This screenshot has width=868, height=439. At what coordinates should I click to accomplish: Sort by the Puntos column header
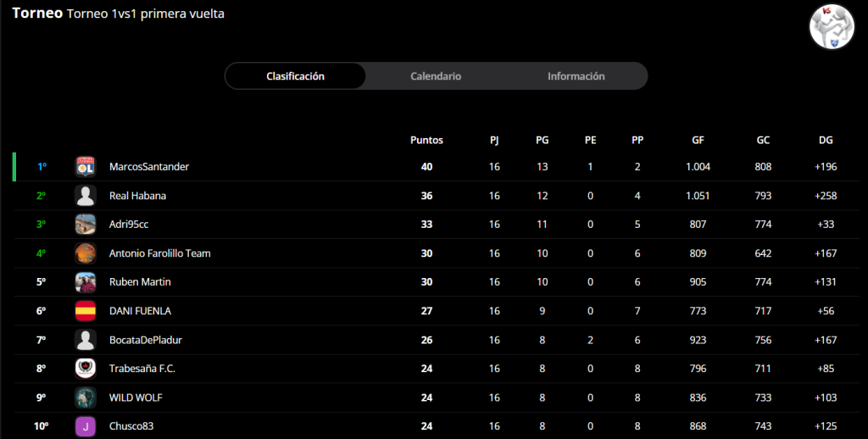[x=426, y=140]
